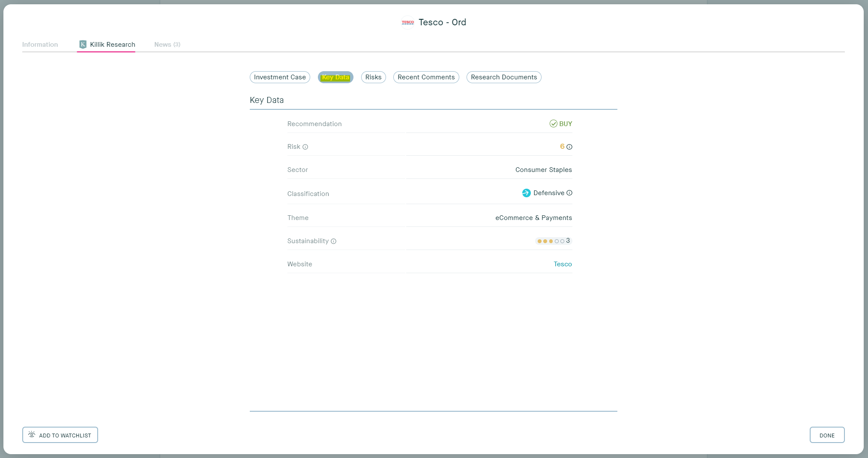Click the info icon next to Defensive classification
The width and height of the screenshot is (868, 458).
(569, 193)
